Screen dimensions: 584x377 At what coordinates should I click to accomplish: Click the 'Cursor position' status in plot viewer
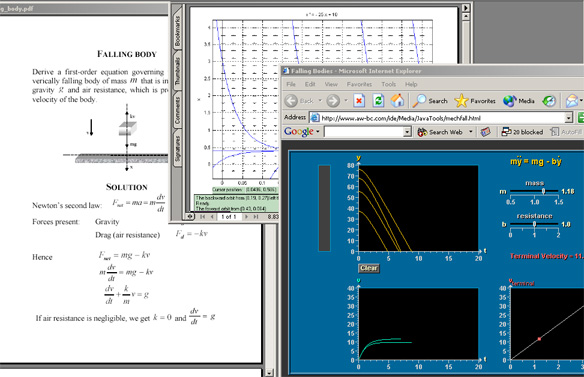(245, 190)
